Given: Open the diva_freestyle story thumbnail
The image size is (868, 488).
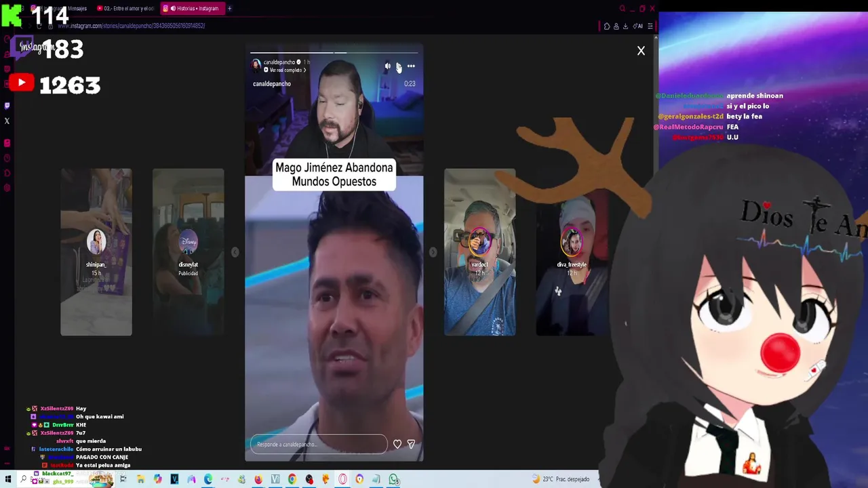Looking at the screenshot, I should coord(572,252).
